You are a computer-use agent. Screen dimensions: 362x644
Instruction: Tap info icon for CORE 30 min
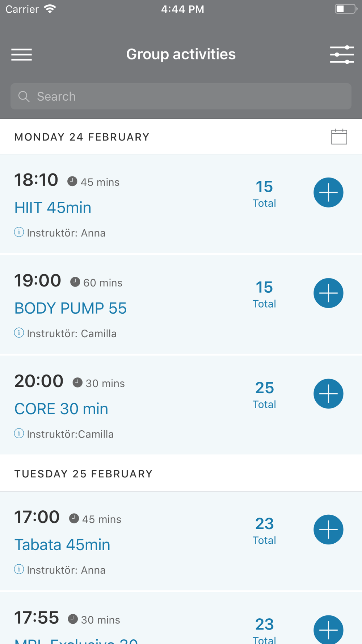tap(19, 434)
